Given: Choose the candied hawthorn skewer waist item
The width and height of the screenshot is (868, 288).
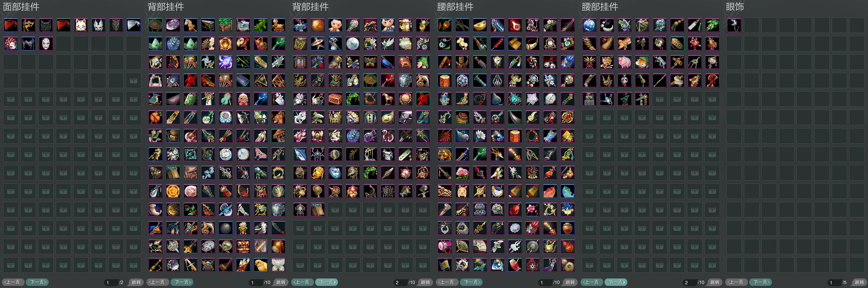Looking at the screenshot, I should coord(497,44).
